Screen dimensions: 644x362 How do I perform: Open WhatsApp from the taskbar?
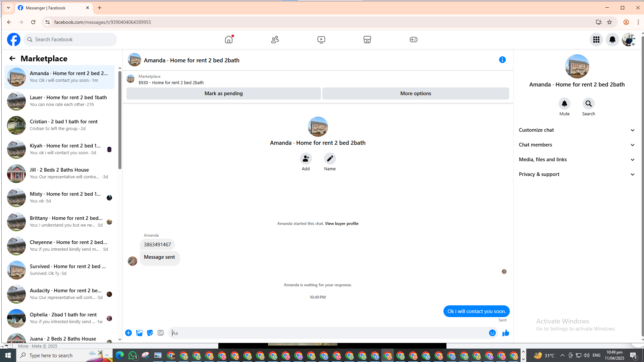pyautogui.click(x=133, y=355)
